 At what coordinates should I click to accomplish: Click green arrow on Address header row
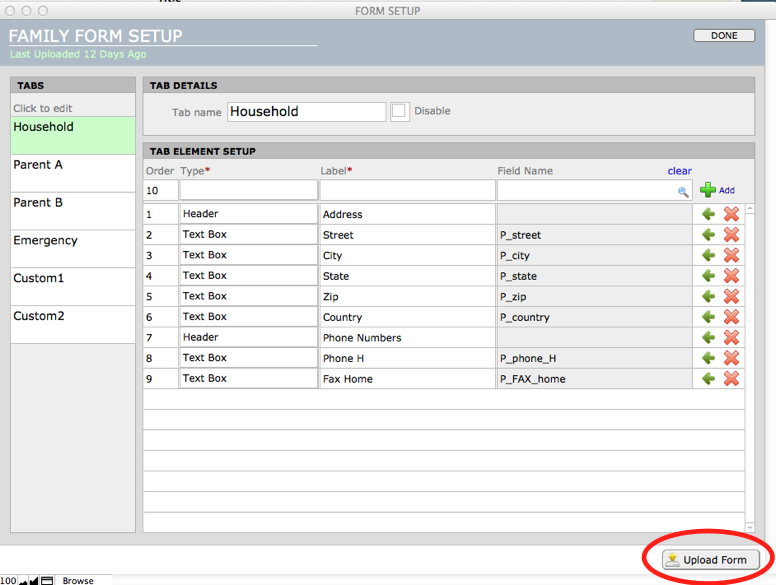click(x=708, y=214)
